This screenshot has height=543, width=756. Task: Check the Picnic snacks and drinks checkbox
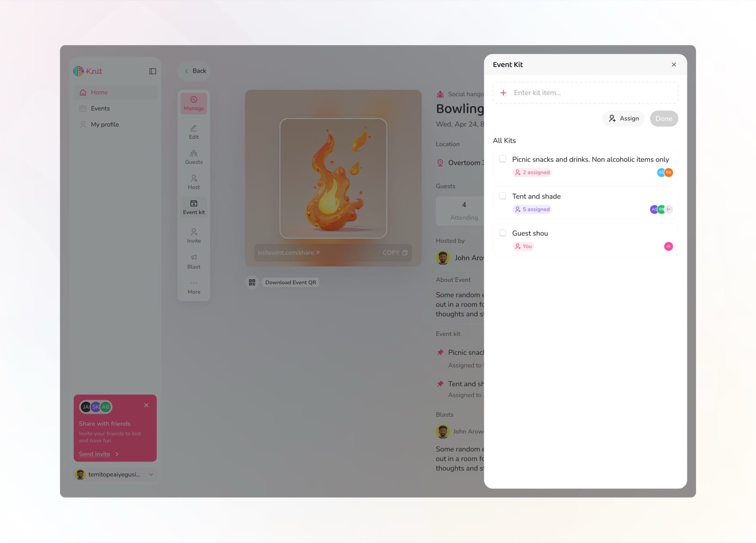click(503, 159)
